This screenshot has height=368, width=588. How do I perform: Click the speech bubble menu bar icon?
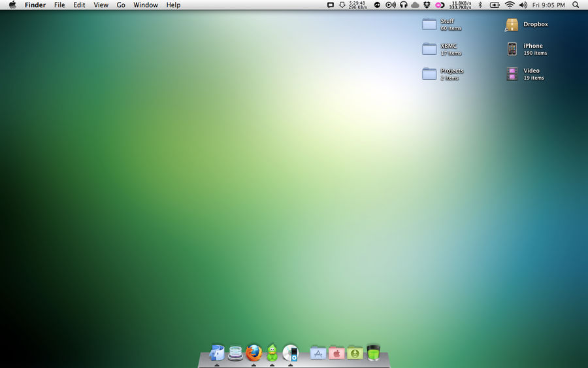331,5
